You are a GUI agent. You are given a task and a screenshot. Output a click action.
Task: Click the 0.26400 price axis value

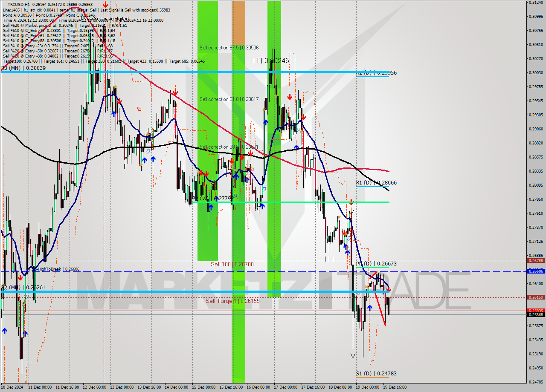536,283
